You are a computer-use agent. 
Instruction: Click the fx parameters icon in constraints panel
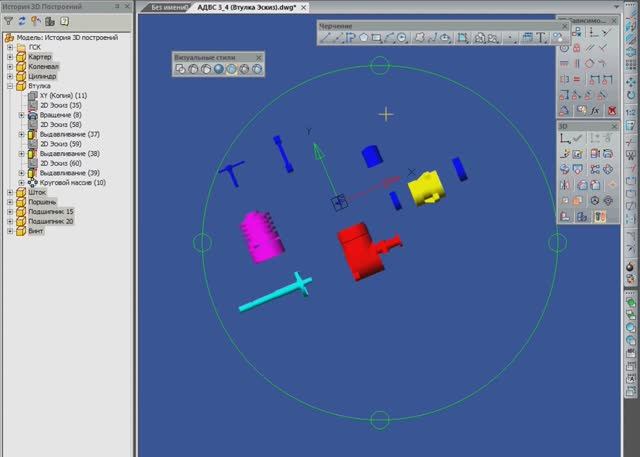point(595,110)
